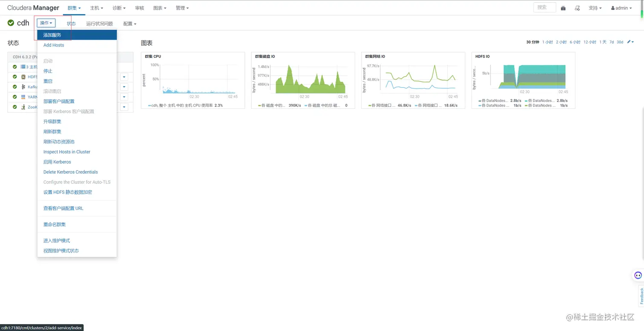Open the 群集 CPU chart title
Viewport: 644px width, 331px height.
153,56
